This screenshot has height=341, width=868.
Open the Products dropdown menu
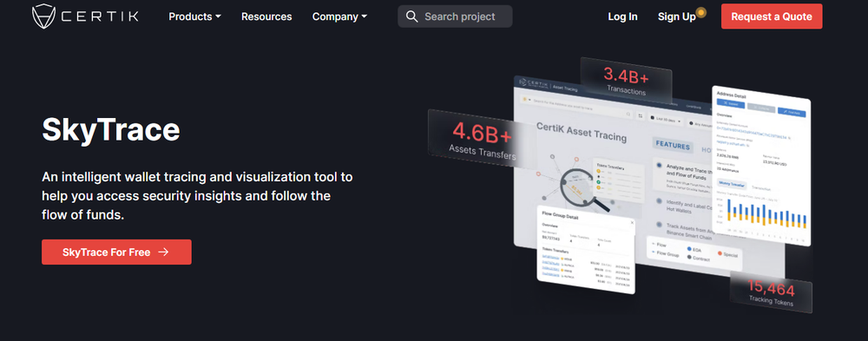point(194,16)
